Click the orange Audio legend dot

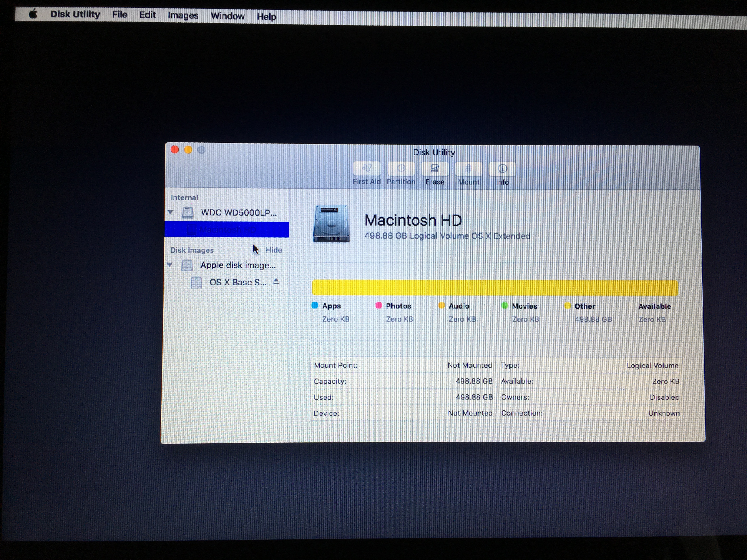coord(441,305)
